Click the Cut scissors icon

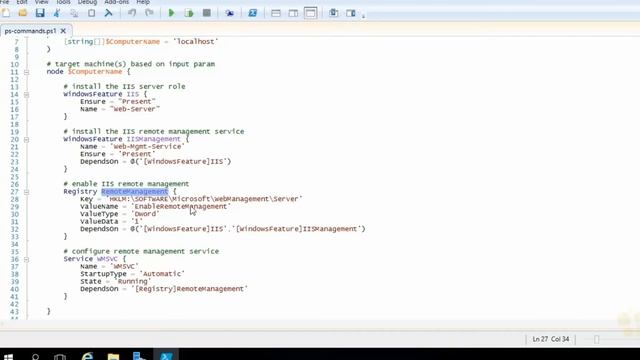[x=57, y=13]
